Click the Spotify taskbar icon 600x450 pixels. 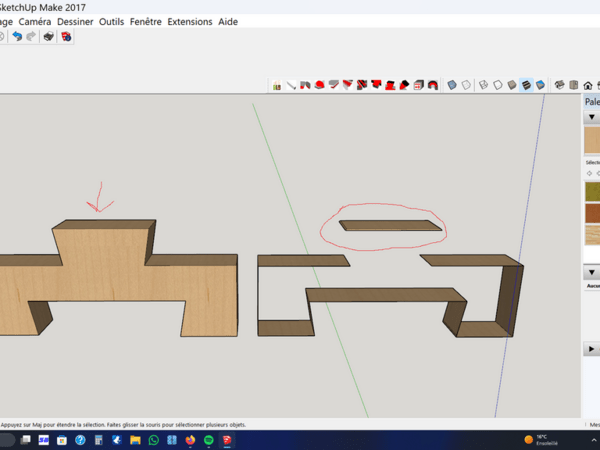(208, 439)
